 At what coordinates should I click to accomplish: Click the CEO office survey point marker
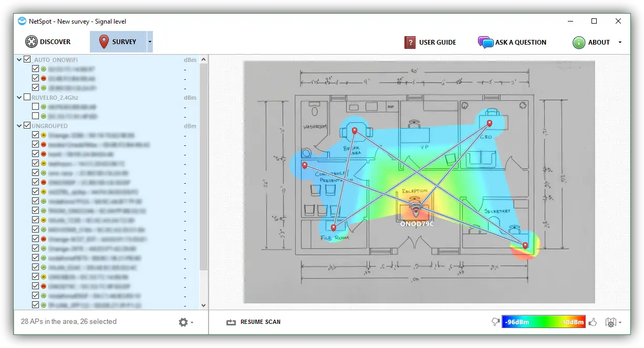489,123
